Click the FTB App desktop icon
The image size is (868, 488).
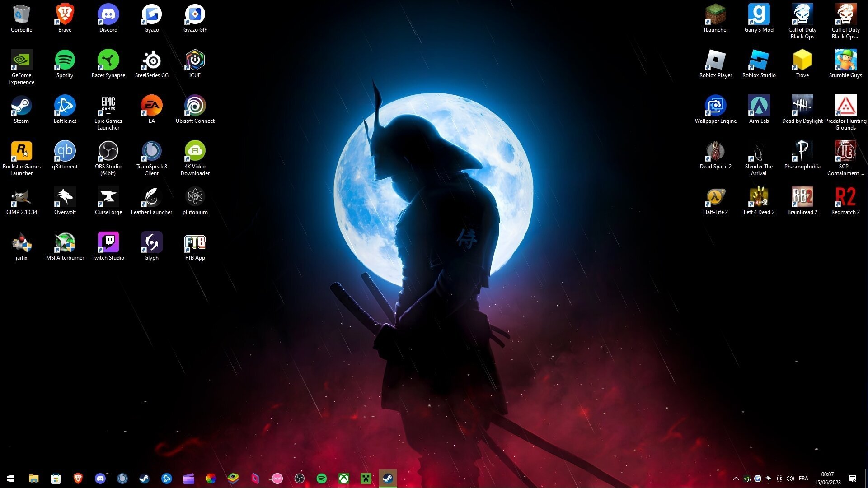[195, 243]
